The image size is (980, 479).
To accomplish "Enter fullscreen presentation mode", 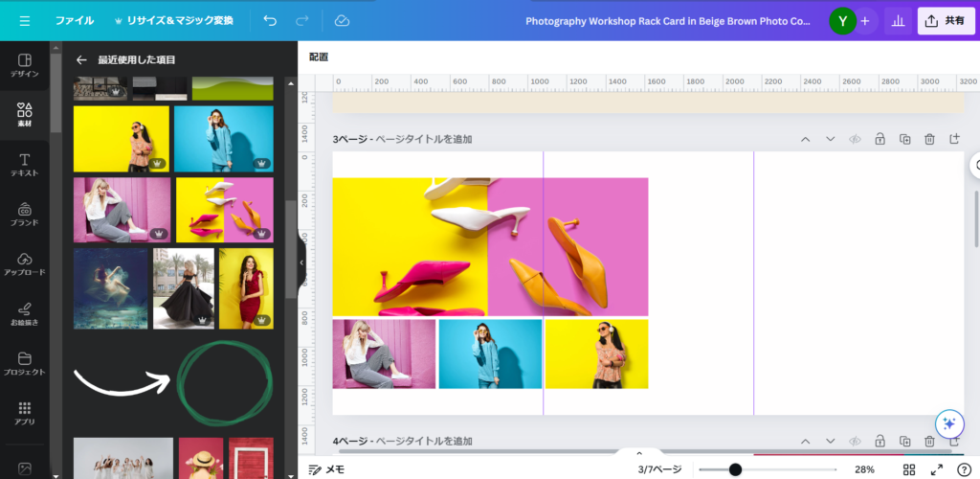I will (937, 469).
